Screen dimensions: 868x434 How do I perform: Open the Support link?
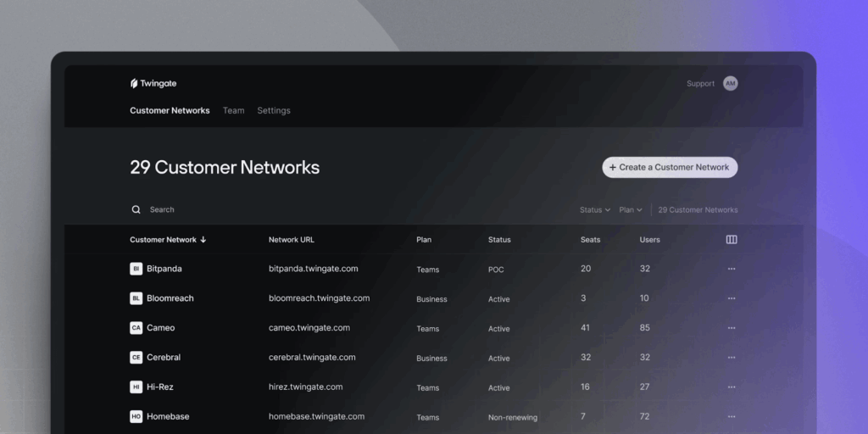pyautogui.click(x=700, y=84)
